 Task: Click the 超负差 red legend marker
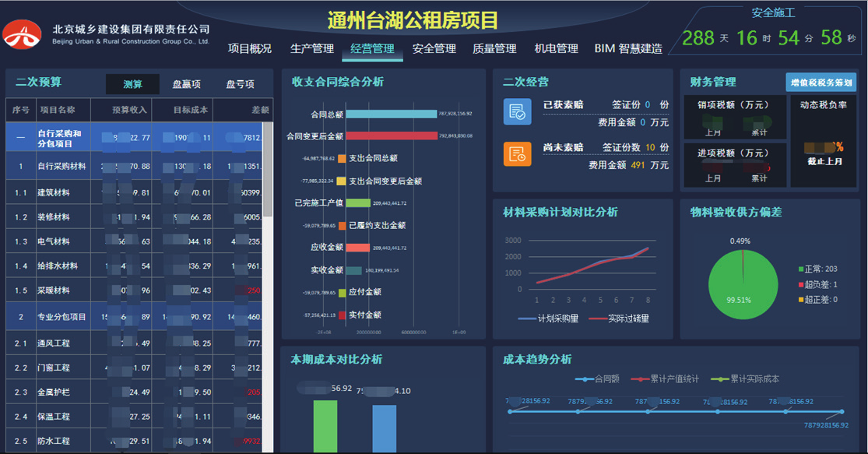pyautogui.click(x=801, y=284)
